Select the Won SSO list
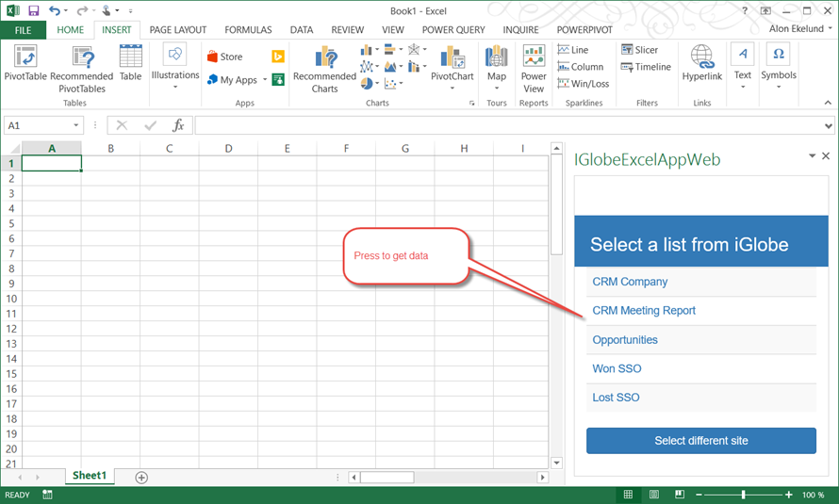Viewport: 839px width, 504px height. (x=701, y=368)
